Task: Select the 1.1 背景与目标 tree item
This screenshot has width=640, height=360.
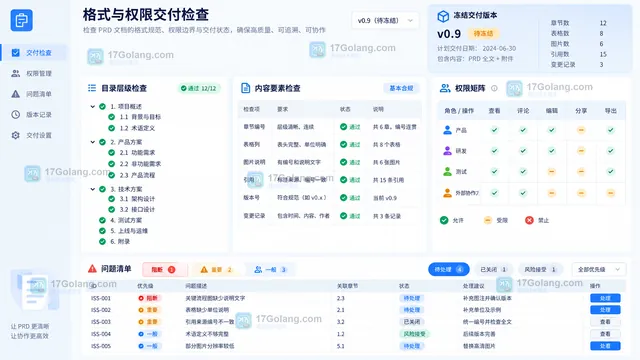Action: pyautogui.click(x=140, y=117)
